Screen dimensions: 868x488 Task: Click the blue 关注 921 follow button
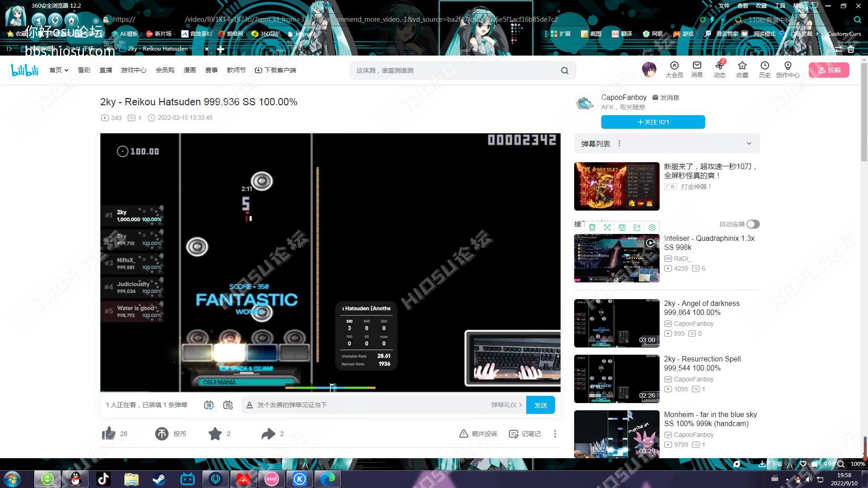[x=653, y=122]
